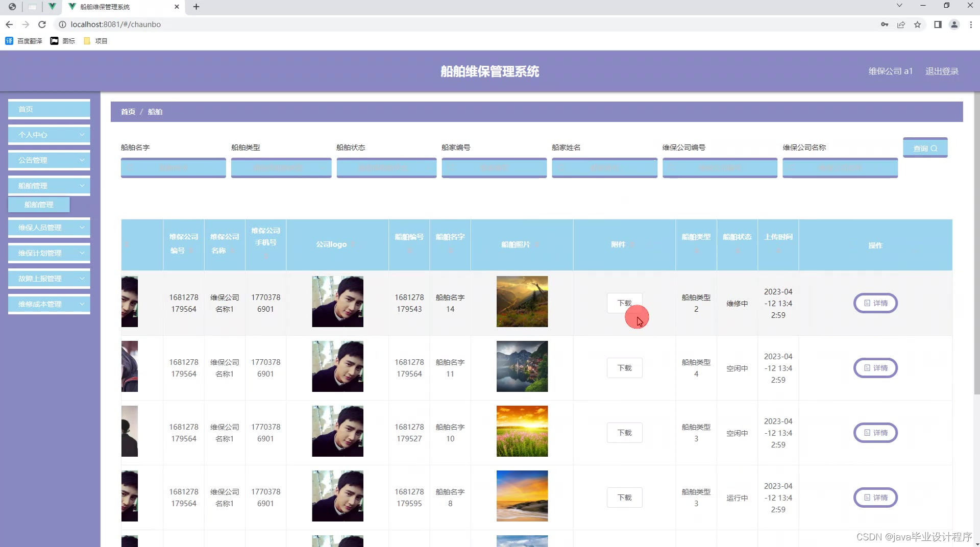This screenshot has width=980, height=547.
Task: View site information icon beside localhost URL
Action: [62, 24]
